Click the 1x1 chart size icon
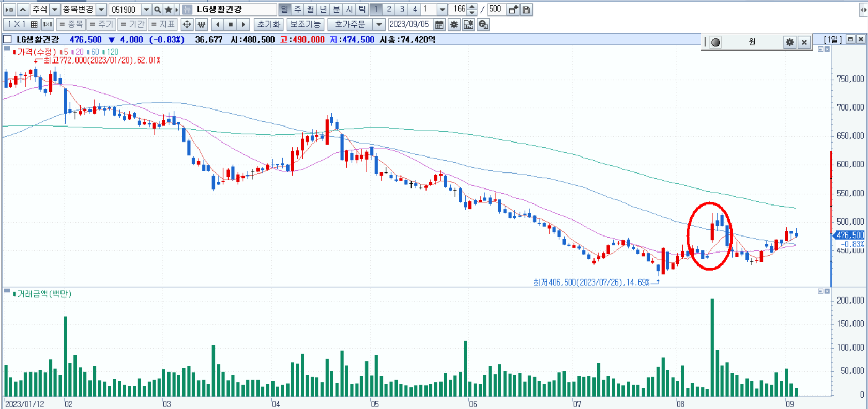 [x=48, y=24]
